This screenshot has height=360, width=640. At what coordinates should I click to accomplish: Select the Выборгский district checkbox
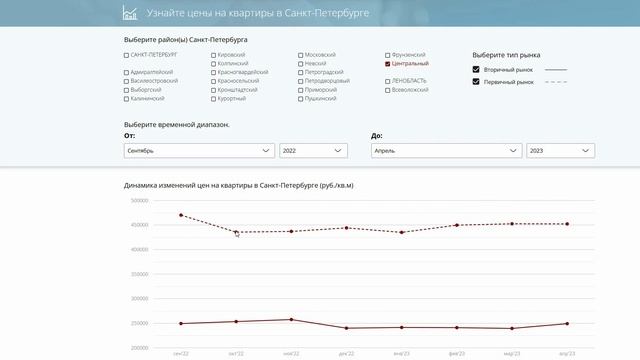point(126,90)
